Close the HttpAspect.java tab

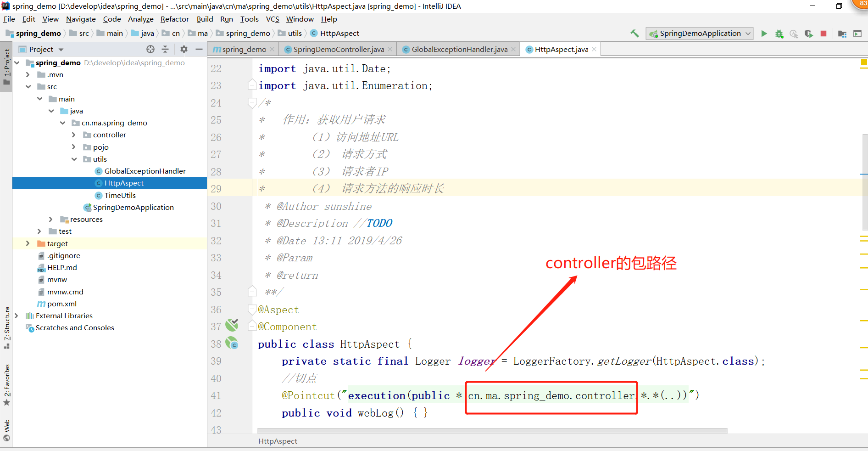point(594,49)
